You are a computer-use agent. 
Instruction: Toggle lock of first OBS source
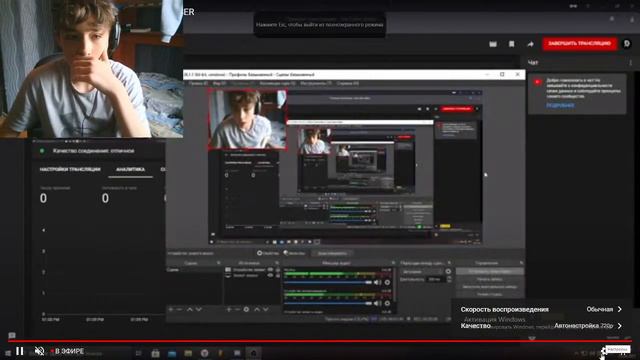tap(278, 270)
